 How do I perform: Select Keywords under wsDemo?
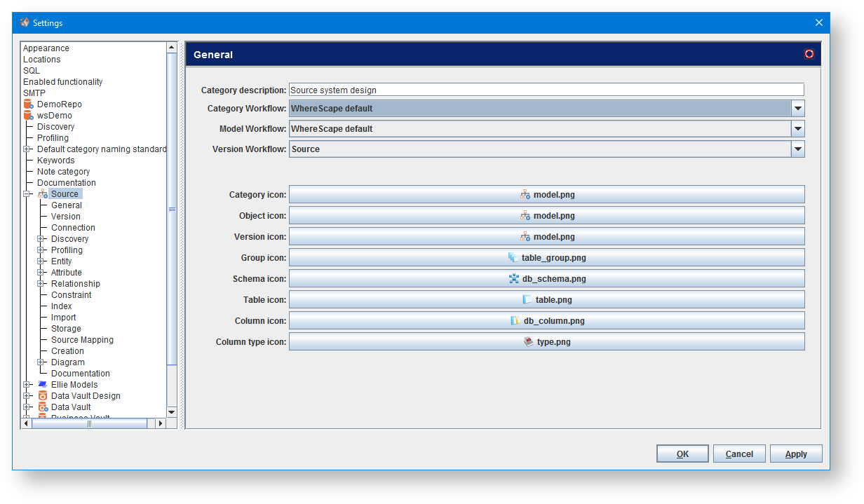tap(56, 161)
